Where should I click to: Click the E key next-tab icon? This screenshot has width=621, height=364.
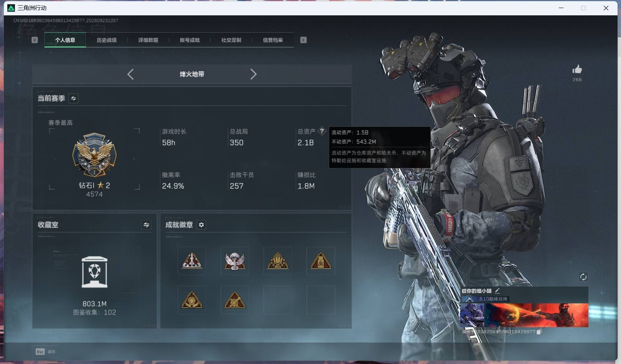(x=303, y=40)
